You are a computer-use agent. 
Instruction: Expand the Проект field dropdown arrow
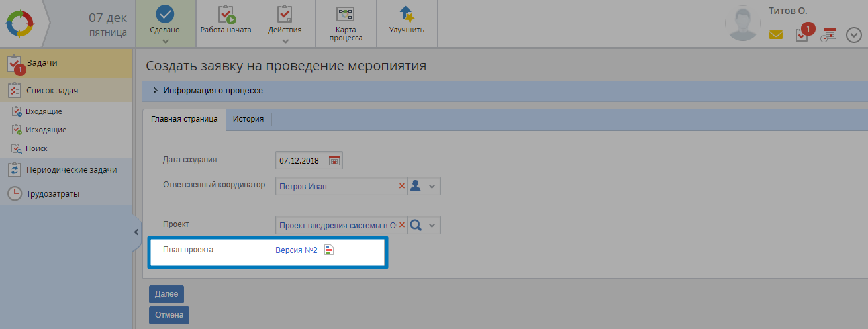pyautogui.click(x=432, y=225)
